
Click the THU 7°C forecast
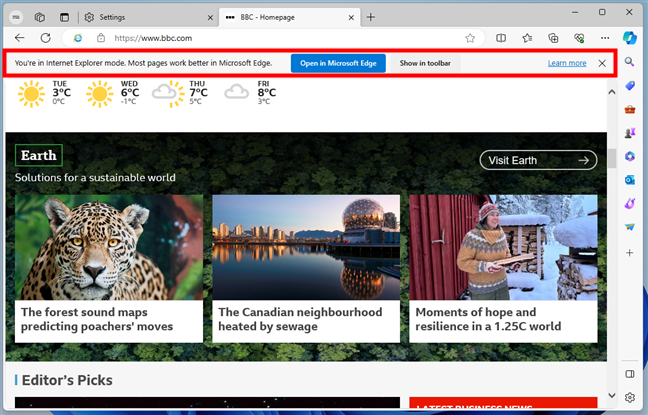(x=180, y=93)
